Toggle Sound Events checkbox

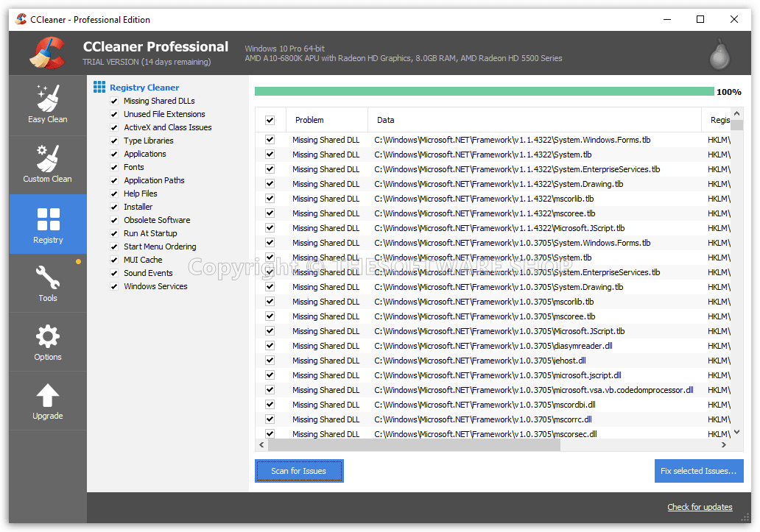[114, 273]
